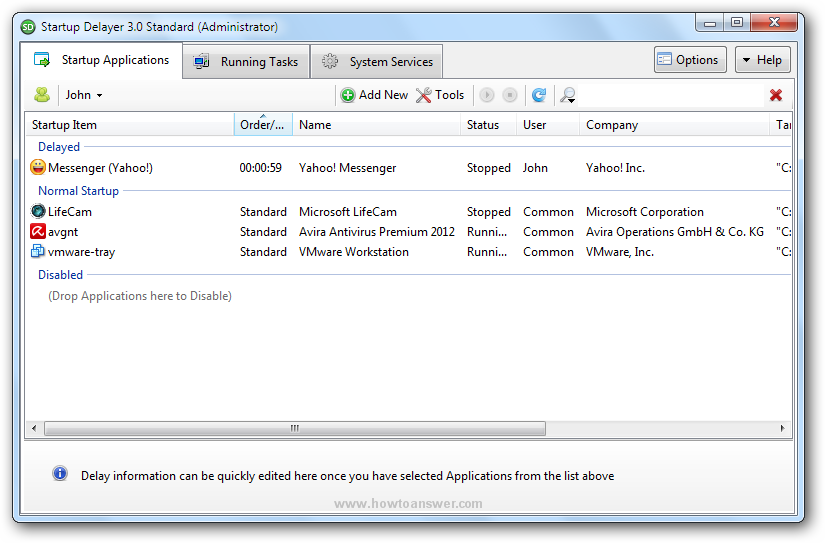The width and height of the screenshot is (825, 543).
Task: Switch to the System Services tab
Action: coord(377,62)
